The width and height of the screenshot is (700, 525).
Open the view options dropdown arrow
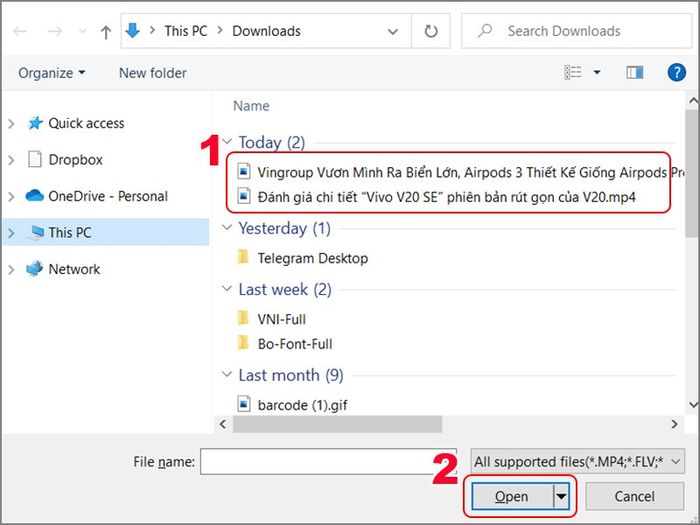coord(597,72)
